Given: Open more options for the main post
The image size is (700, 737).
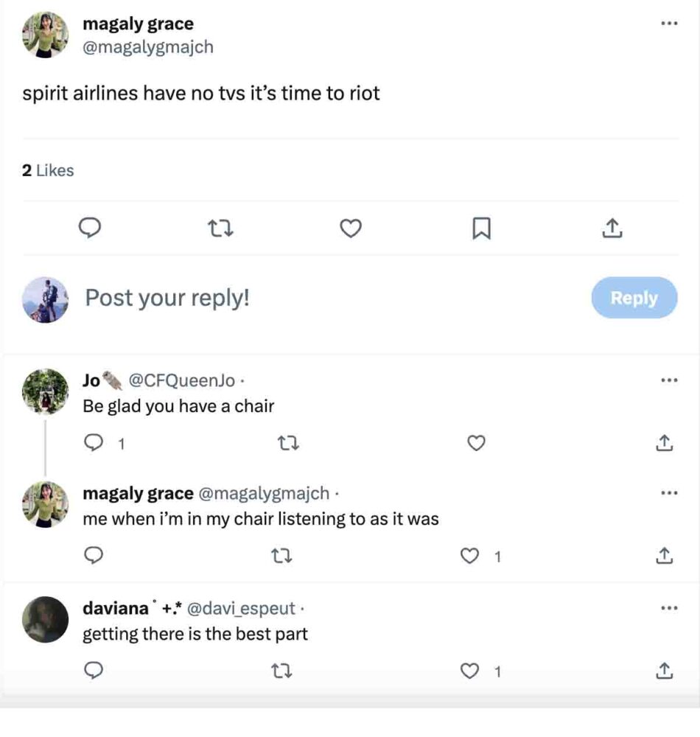Looking at the screenshot, I should [668, 23].
